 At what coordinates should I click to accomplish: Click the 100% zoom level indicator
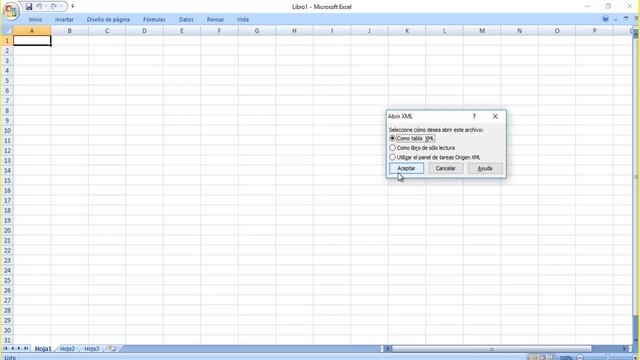pos(566,358)
